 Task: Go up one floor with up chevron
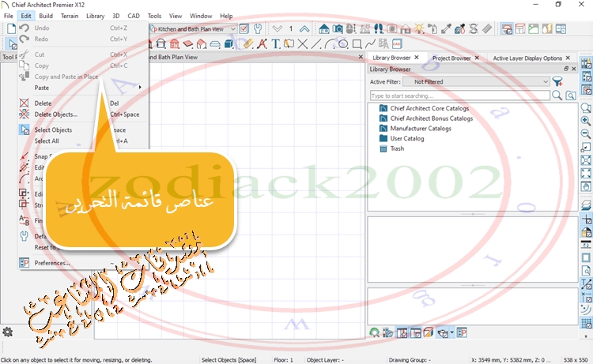click(x=304, y=28)
